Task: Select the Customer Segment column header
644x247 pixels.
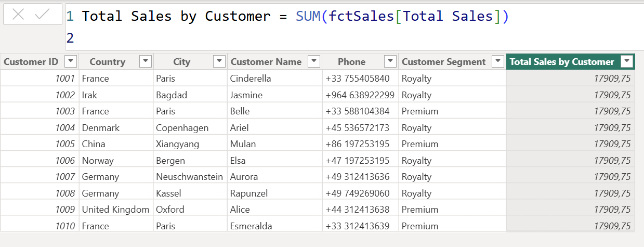Action: pos(443,62)
